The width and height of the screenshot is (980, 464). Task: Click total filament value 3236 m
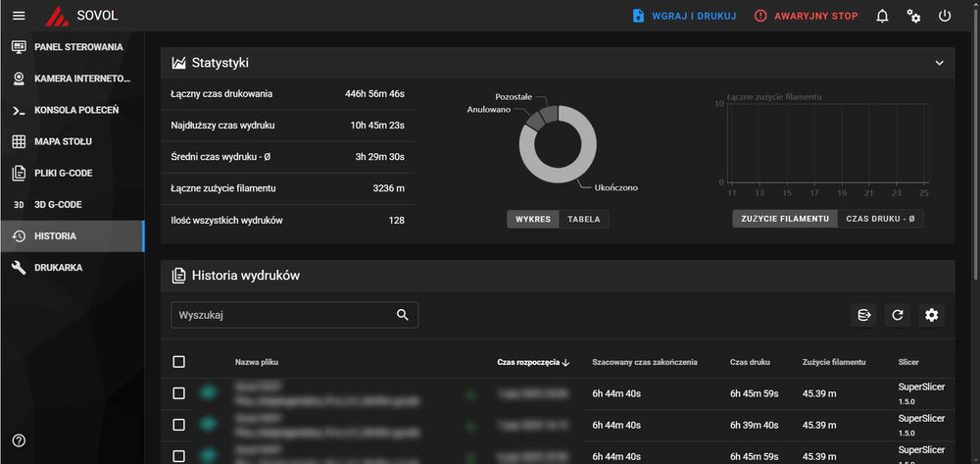point(389,188)
